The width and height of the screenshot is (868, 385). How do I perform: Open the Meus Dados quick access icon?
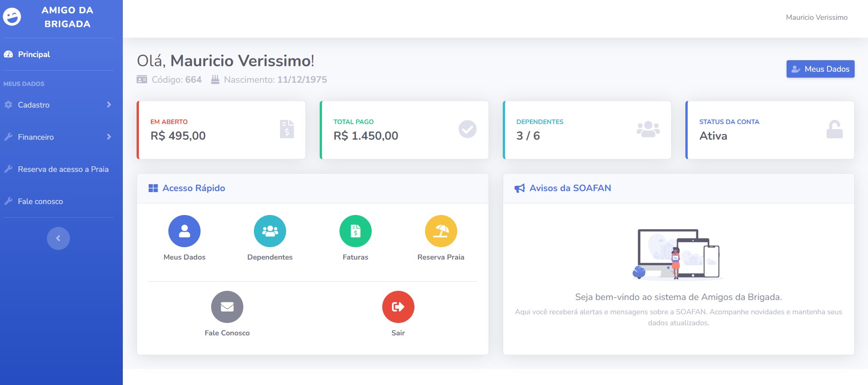coord(184,231)
